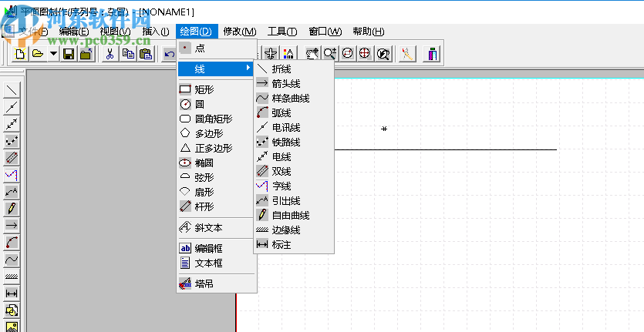Select the pan hand tool

click(312, 54)
